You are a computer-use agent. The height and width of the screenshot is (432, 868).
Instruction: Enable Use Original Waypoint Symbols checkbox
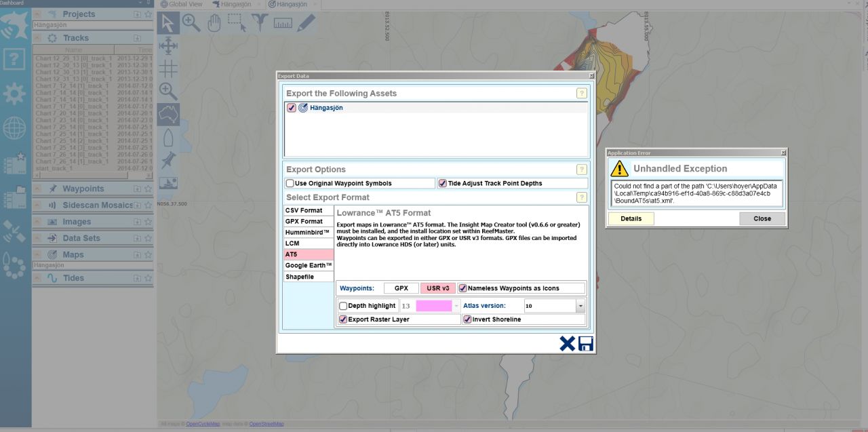point(290,183)
